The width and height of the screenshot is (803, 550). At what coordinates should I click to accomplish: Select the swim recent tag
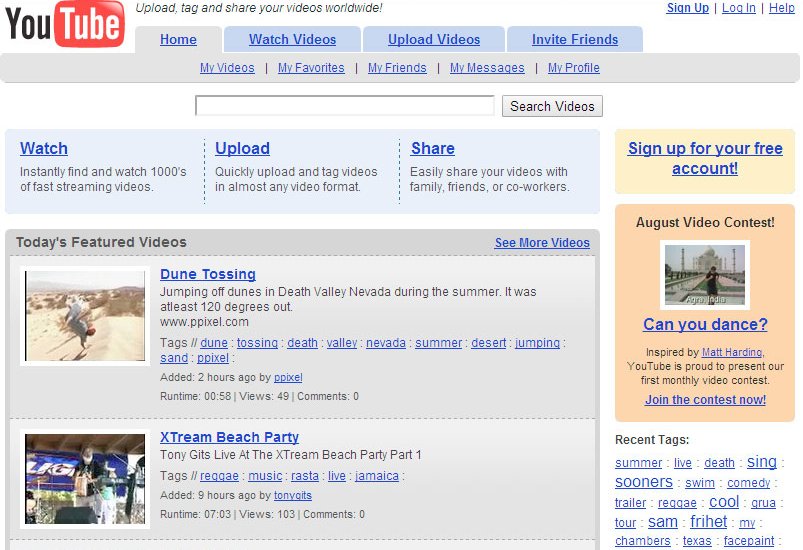click(700, 483)
